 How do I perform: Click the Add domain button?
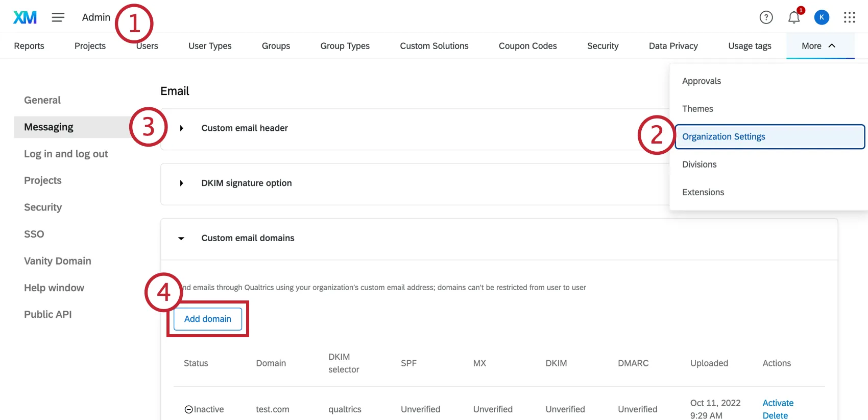[x=208, y=319]
